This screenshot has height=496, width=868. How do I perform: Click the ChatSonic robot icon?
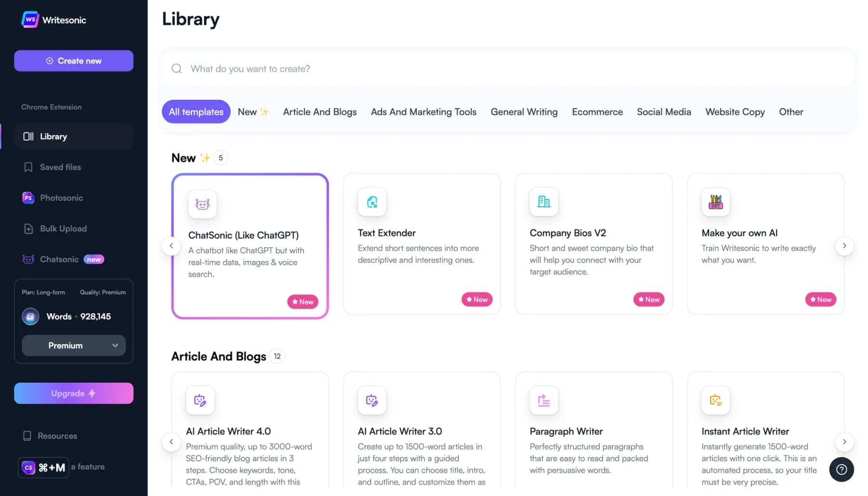(x=202, y=204)
